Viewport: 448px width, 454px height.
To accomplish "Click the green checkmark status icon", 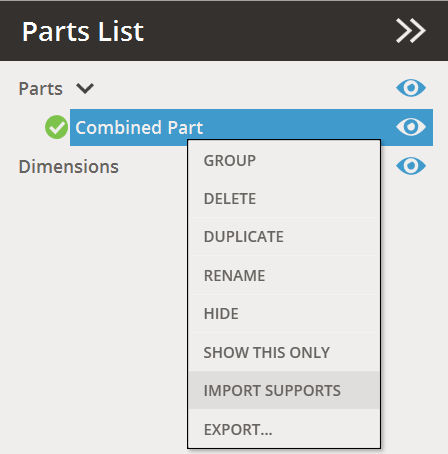I will 56,127.
